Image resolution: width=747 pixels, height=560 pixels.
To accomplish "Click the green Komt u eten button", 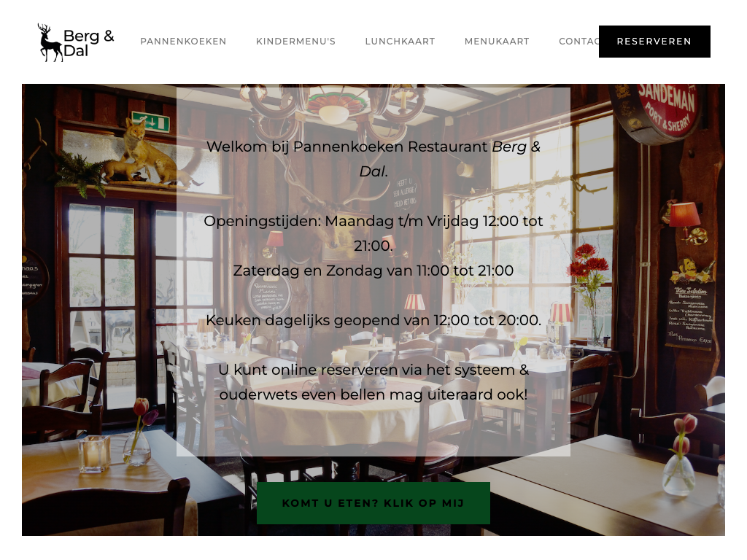I will click(x=373, y=503).
